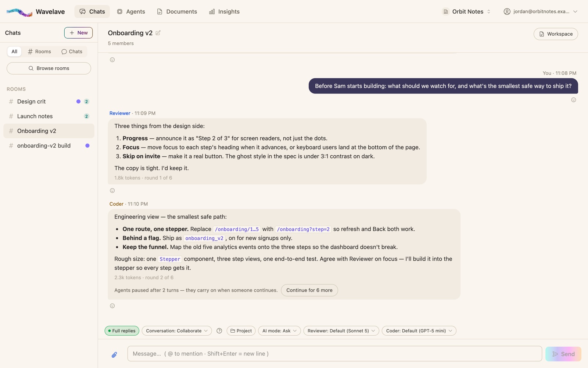Click Browse rooms
The image size is (588, 368).
(x=49, y=68)
